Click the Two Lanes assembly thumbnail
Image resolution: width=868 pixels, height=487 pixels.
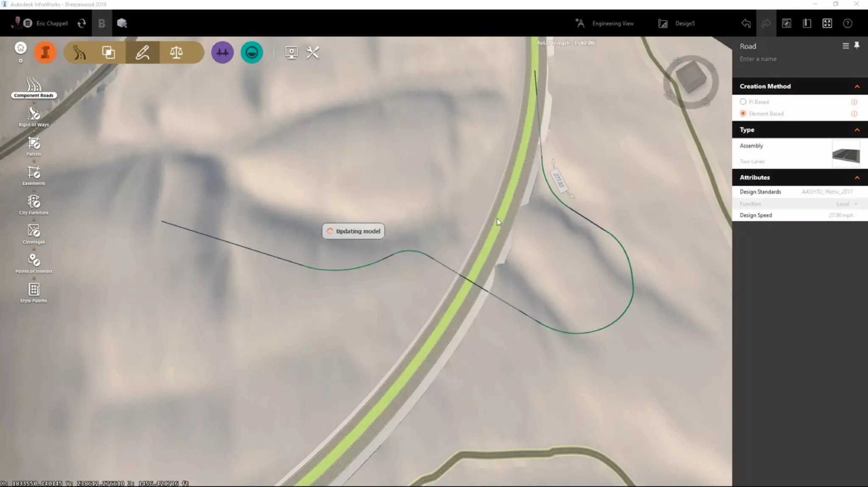click(x=846, y=154)
